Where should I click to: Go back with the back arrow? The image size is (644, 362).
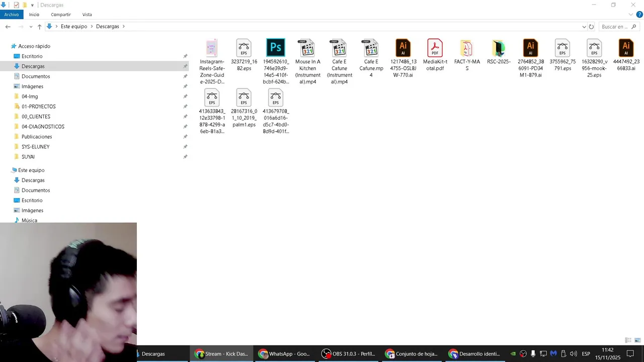coord(8,27)
